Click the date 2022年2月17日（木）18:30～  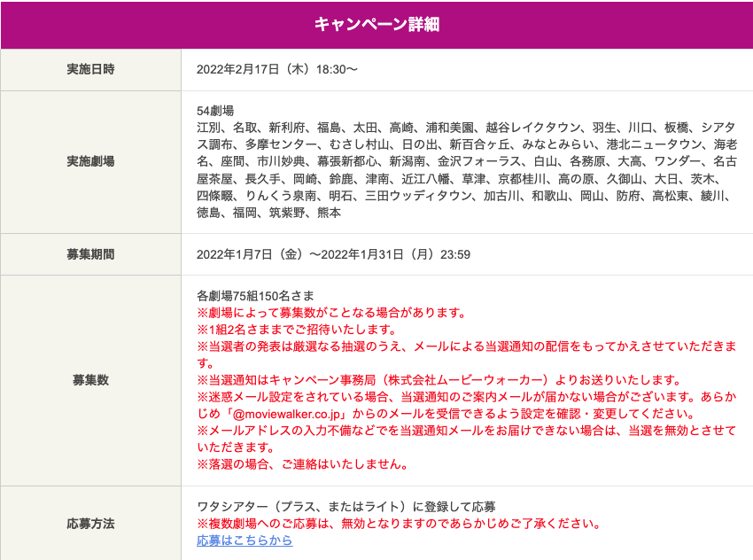click(277, 69)
